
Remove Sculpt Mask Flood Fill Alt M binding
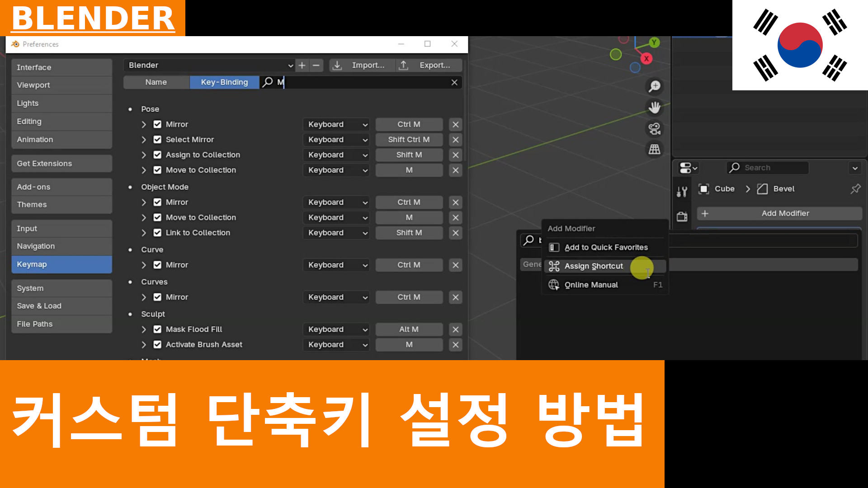(456, 330)
